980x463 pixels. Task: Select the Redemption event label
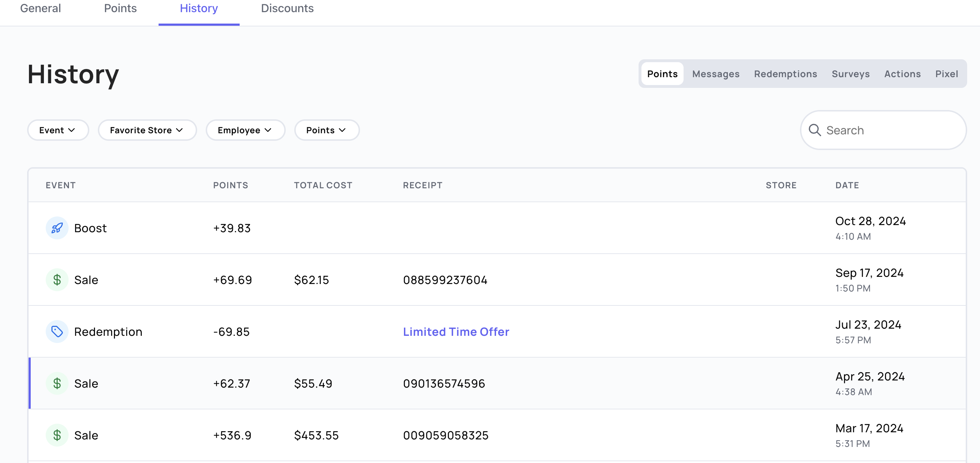[x=108, y=332]
